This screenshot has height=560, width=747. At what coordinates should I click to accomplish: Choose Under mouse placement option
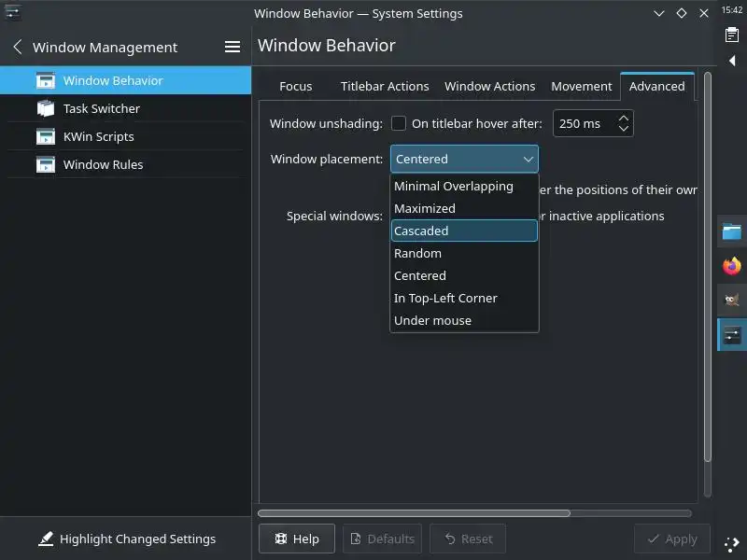pyautogui.click(x=464, y=320)
